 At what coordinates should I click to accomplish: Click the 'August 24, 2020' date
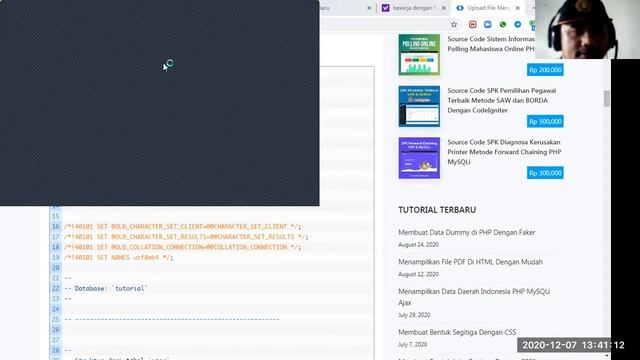418,245
